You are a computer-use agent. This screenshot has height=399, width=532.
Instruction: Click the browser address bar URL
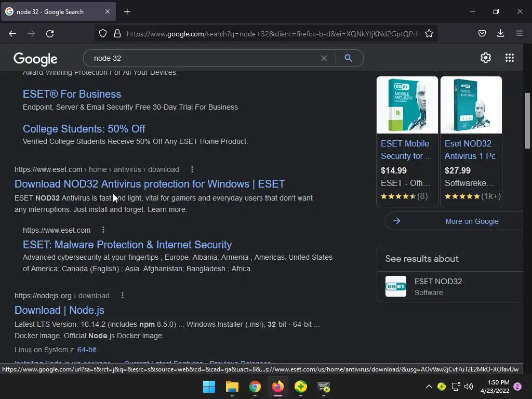(272, 34)
